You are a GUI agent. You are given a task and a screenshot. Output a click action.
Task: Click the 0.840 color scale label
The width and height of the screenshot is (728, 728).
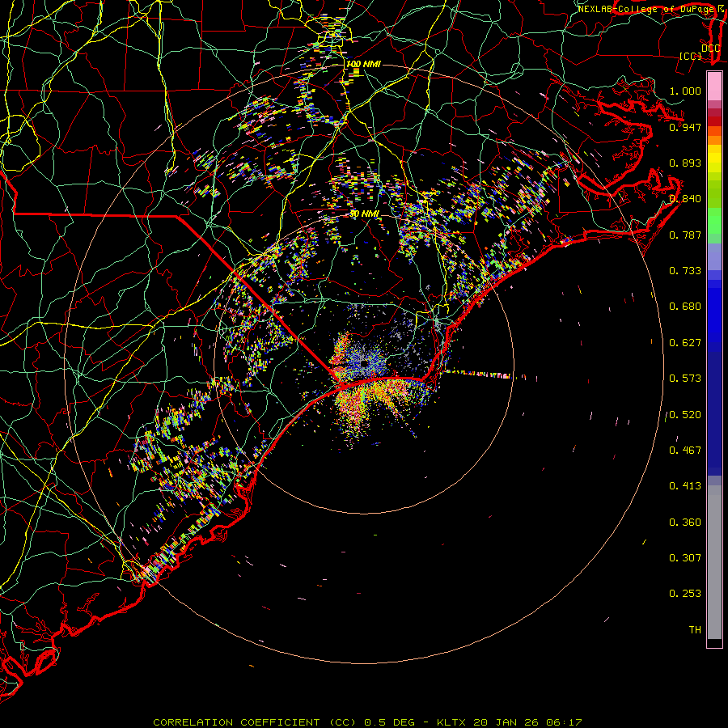[685, 199]
